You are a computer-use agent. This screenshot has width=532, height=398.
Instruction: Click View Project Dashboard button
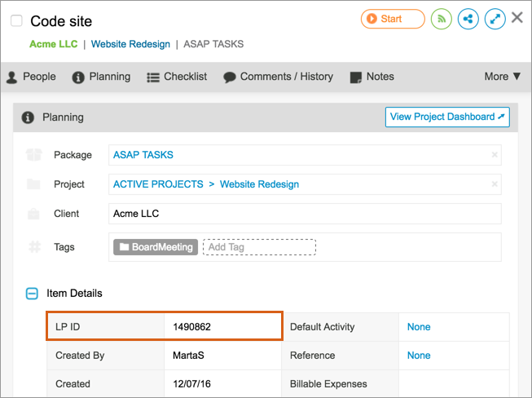pyautogui.click(x=447, y=117)
